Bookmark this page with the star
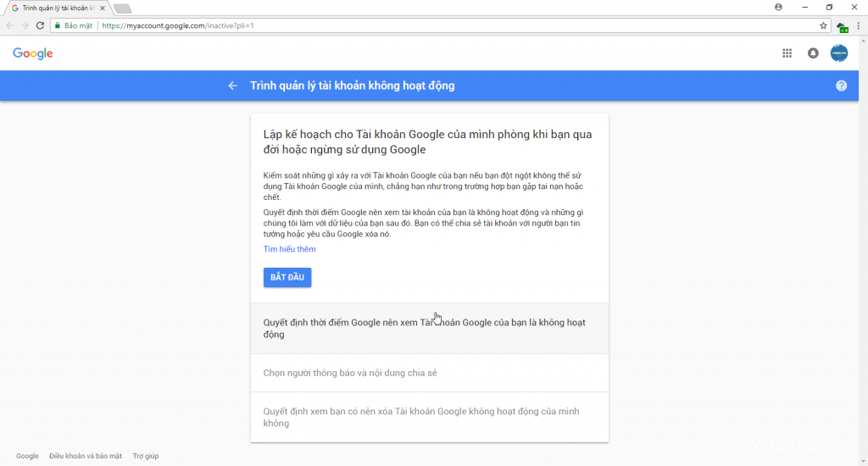 click(x=823, y=25)
